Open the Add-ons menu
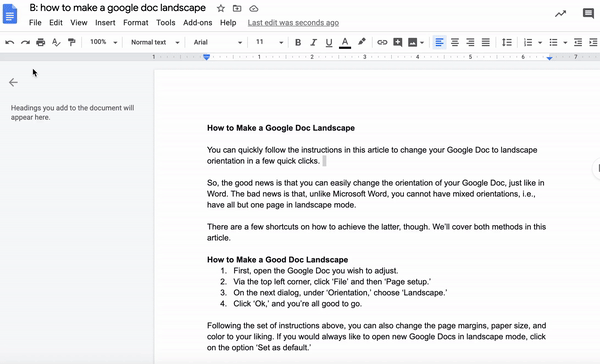This screenshot has width=600, height=364. [197, 23]
